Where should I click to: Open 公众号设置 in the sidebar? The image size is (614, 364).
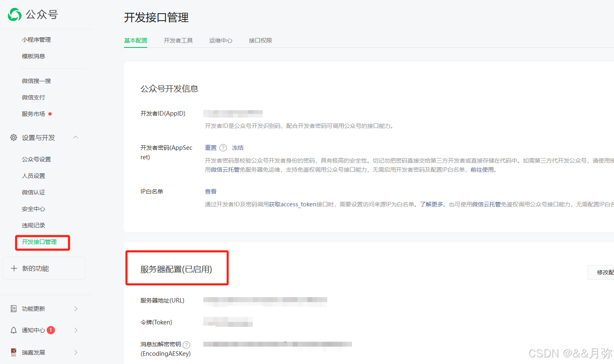(36, 159)
